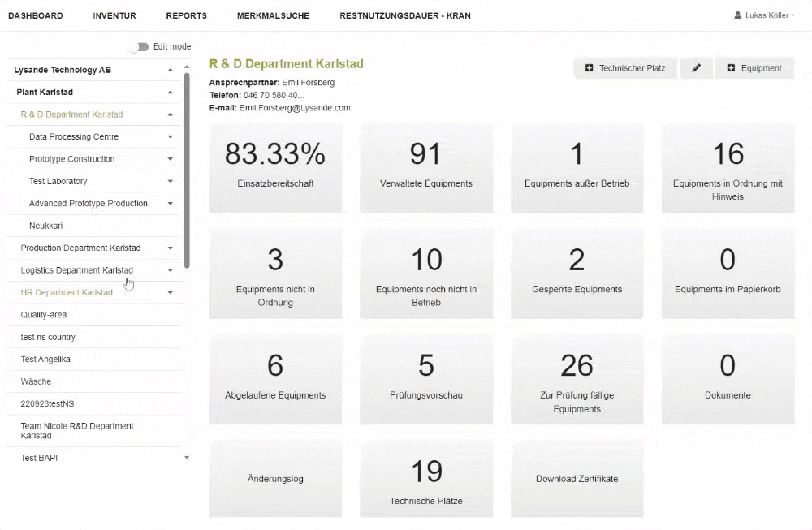Open the Änderungslog tile
The image size is (812, 530).
(x=275, y=479)
